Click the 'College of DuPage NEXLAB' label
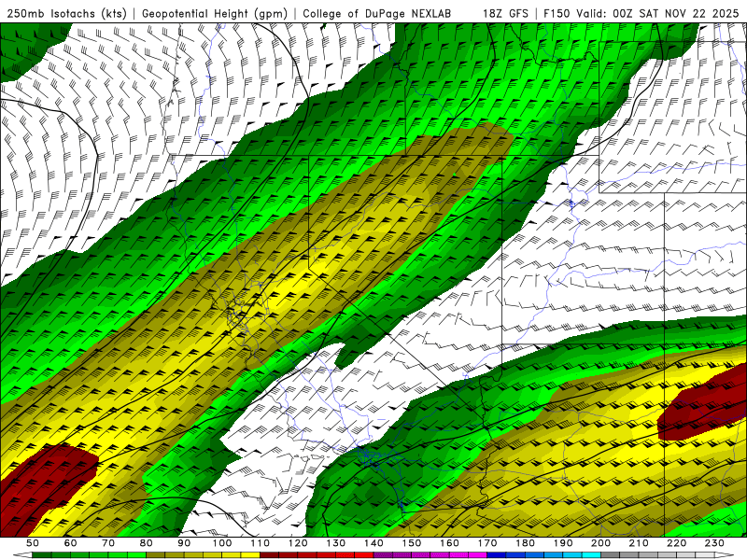The width and height of the screenshot is (747, 560). [x=377, y=13]
